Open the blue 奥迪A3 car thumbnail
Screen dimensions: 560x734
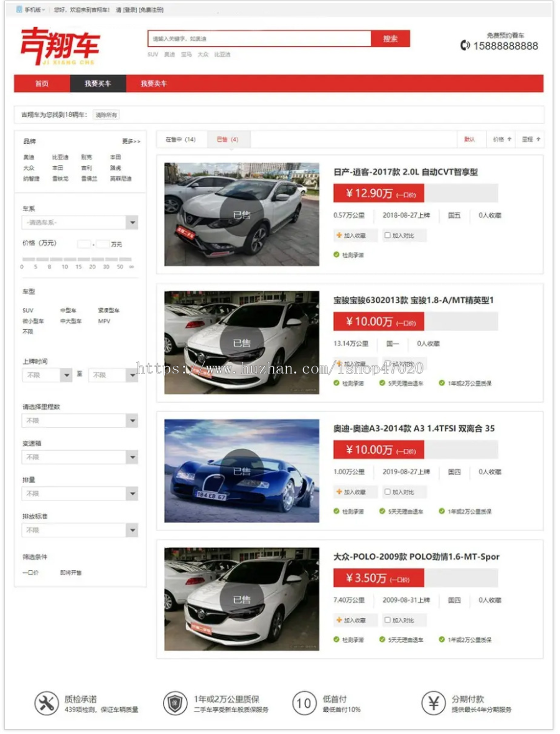[242, 471]
